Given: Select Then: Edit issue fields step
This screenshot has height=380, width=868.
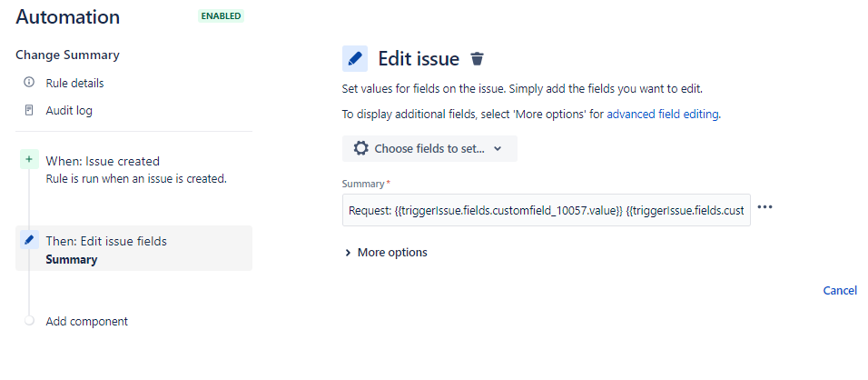Looking at the screenshot, I should click(134, 248).
